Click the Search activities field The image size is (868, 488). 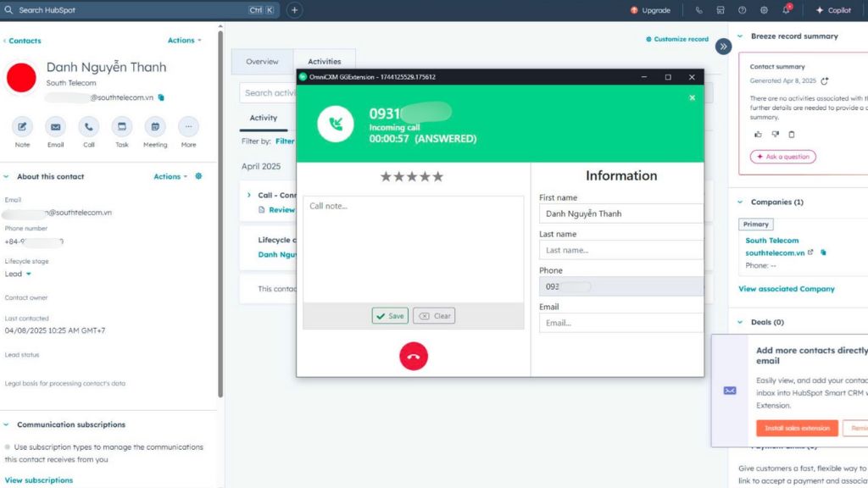pos(269,93)
